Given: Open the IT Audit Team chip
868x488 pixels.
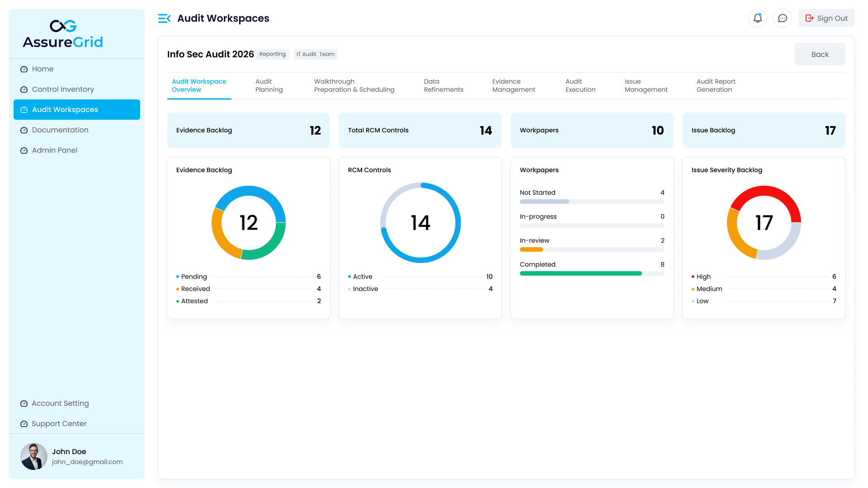Looking at the screenshot, I should [x=316, y=54].
